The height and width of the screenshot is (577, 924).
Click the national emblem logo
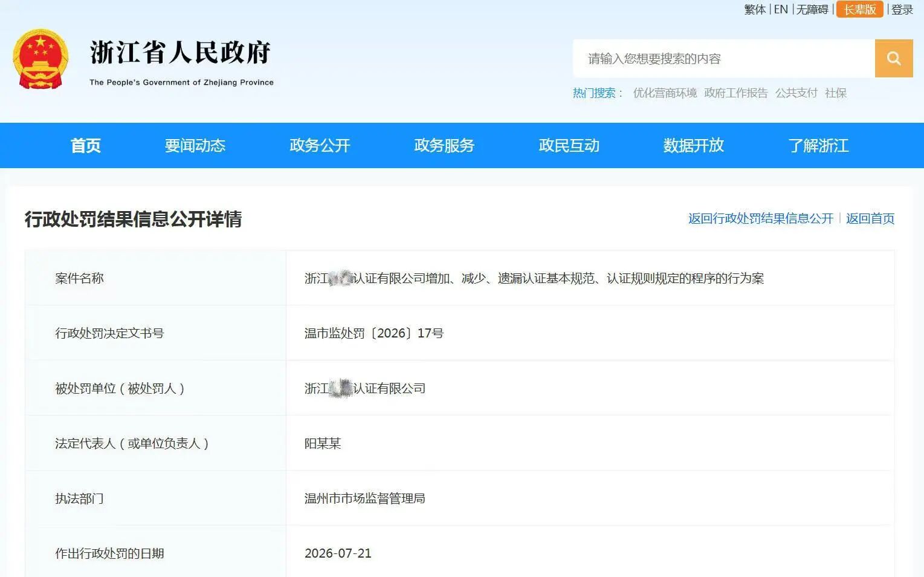[40, 59]
